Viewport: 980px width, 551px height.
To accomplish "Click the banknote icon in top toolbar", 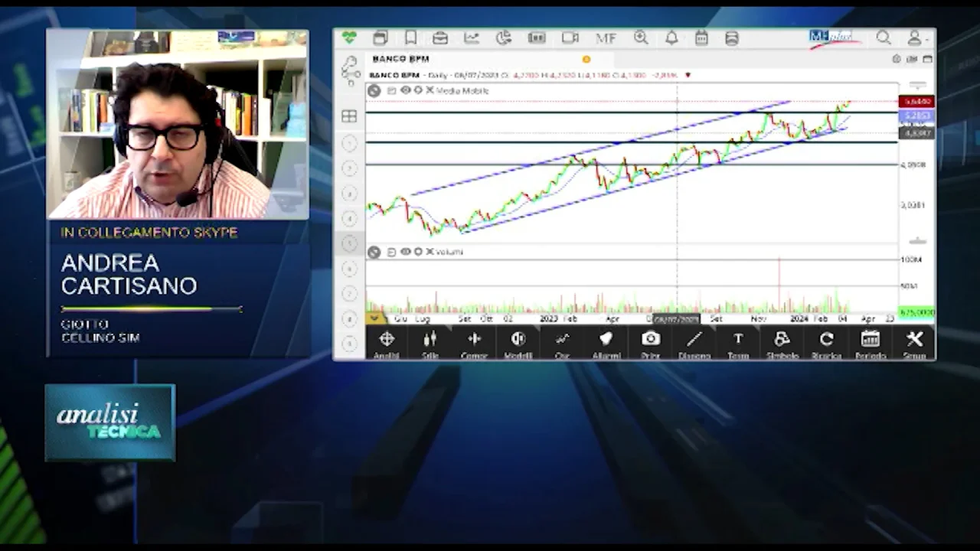I will pos(536,37).
